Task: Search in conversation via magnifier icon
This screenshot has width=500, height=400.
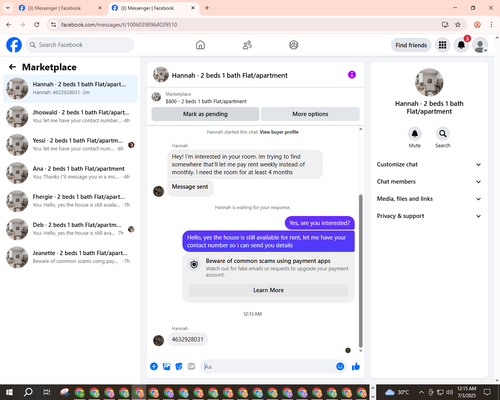Action: tap(443, 134)
